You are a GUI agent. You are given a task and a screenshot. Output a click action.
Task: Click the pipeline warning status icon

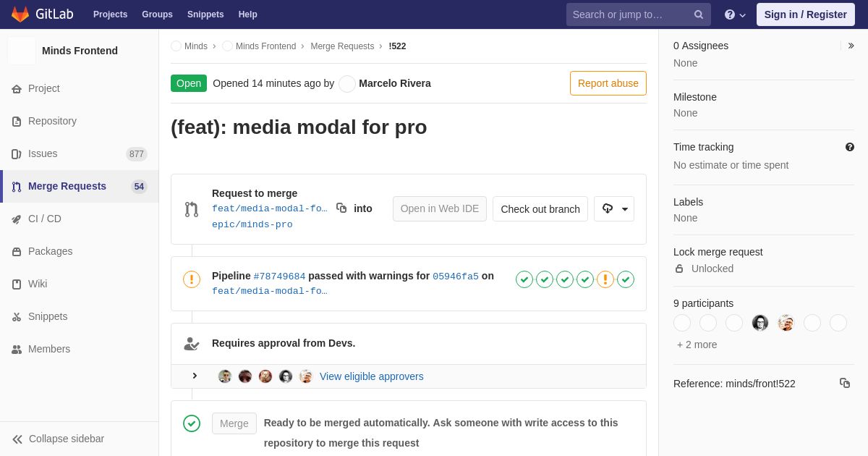point(192,279)
